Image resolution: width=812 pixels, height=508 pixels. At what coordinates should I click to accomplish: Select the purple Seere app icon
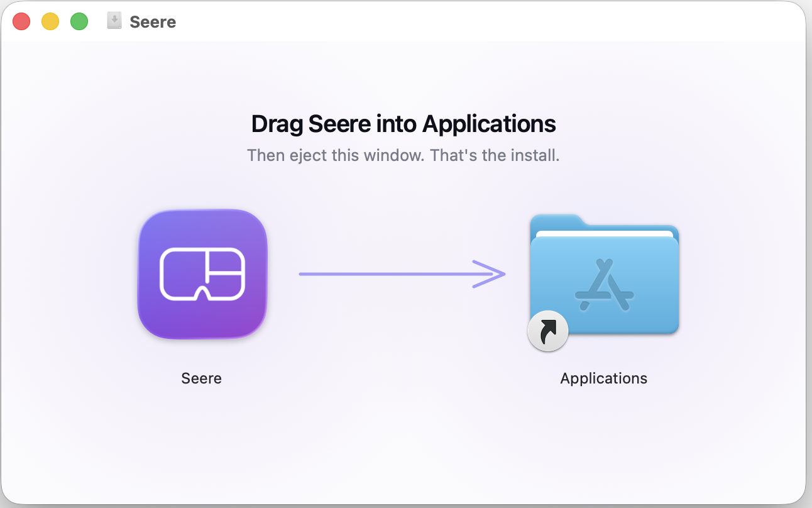[x=202, y=274]
